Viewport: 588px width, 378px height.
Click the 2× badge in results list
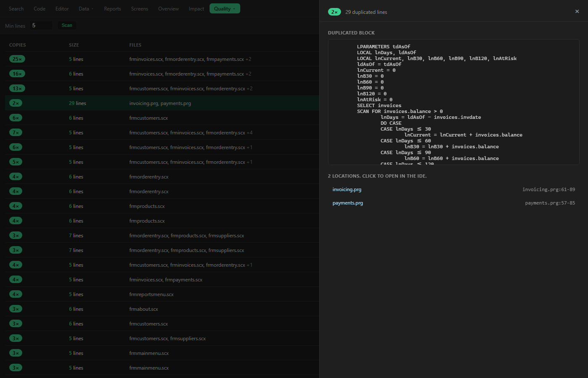pos(16,103)
